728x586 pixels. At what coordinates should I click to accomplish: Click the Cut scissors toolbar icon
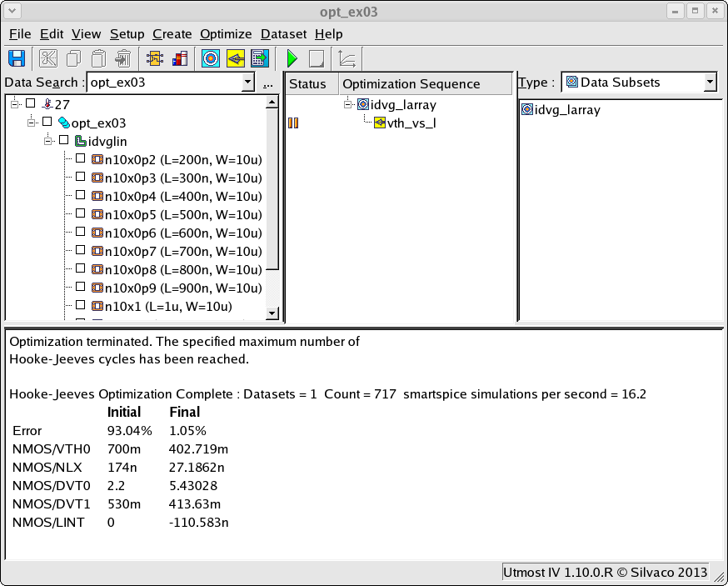48,58
